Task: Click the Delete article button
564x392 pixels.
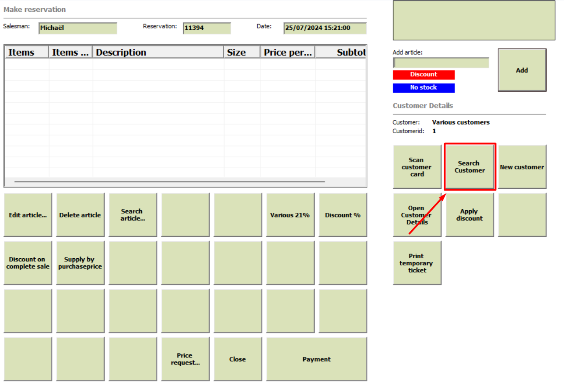Action: (x=80, y=215)
